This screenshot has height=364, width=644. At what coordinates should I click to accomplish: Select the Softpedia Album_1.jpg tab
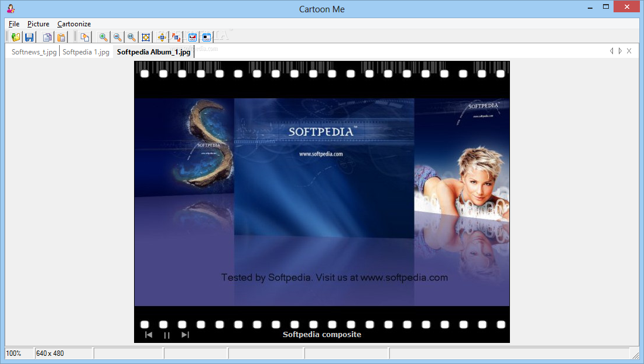153,51
